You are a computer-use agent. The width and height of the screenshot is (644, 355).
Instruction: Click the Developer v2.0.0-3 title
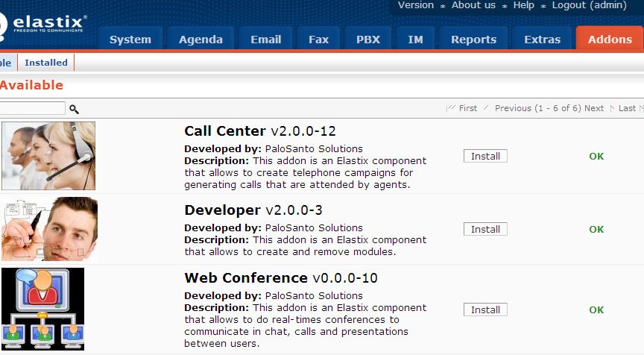click(253, 210)
